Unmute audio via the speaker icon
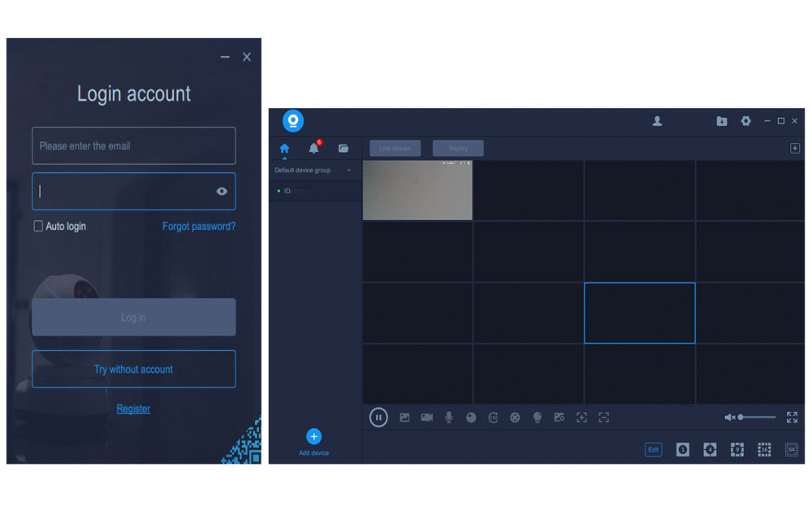This screenshot has width=812, height=515. pyautogui.click(x=729, y=418)
